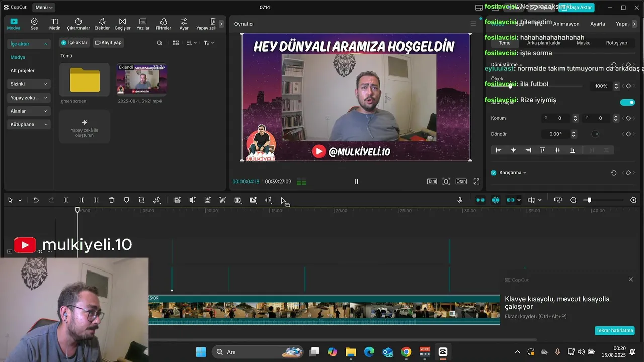Image resolution: width=644 pixels, height=362 pixels.
Task: Click the zoom out timeline magnifier
Action: (573, 200)
